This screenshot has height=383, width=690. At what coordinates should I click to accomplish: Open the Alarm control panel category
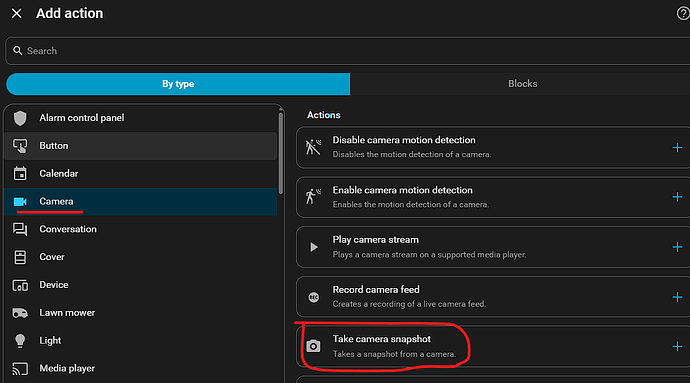point(141,118)
